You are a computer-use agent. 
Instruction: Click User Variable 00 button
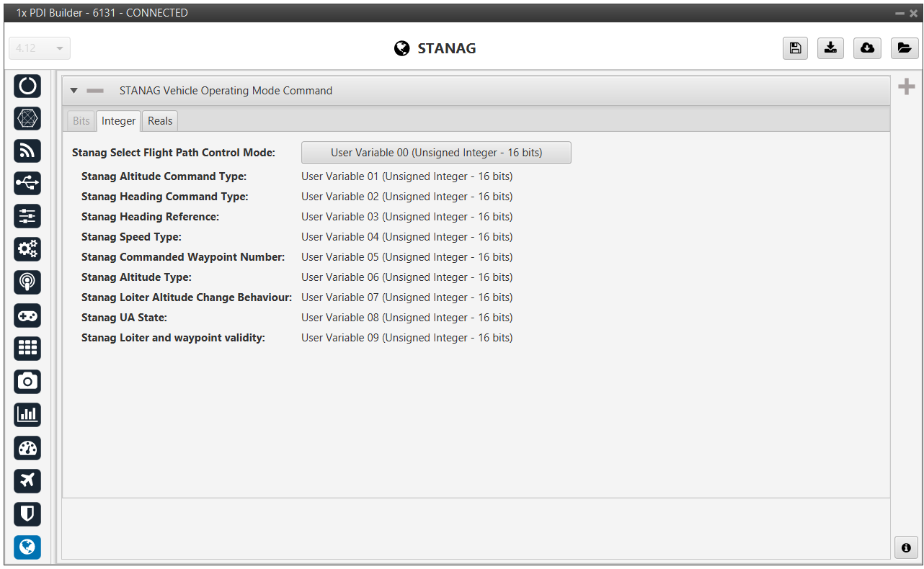tap(436, 153)
